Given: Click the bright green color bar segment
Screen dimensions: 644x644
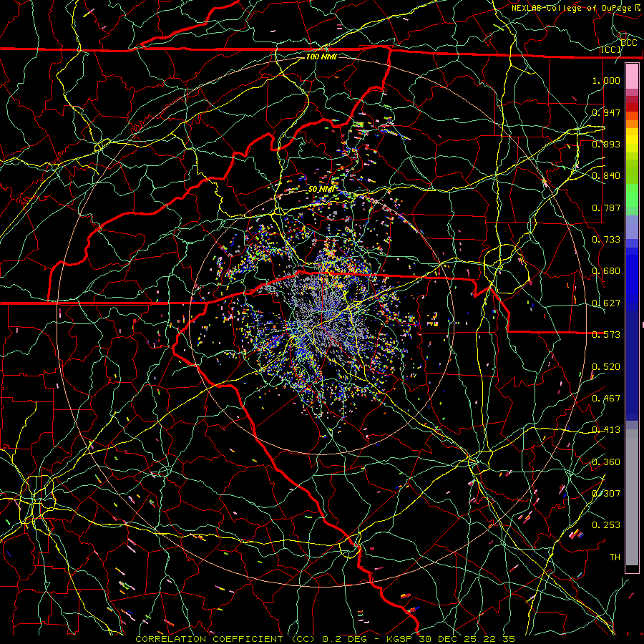Looking at the screenshot, I should pos(632,195).
